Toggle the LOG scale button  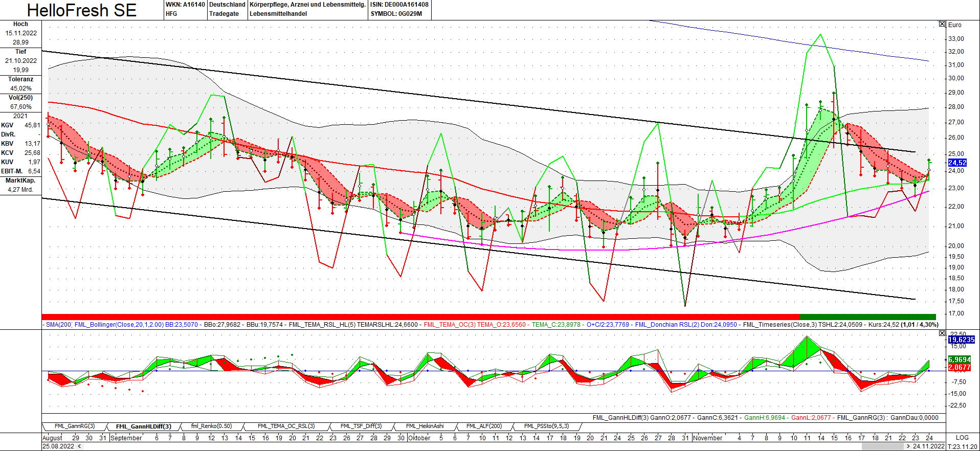coord(962,438)
